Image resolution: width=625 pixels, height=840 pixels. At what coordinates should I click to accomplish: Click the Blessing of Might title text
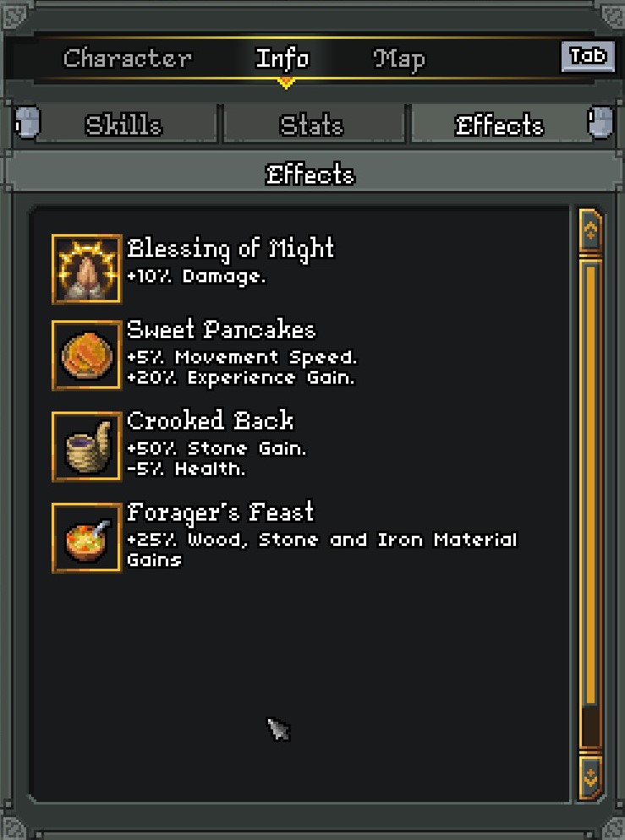point(231,249)
